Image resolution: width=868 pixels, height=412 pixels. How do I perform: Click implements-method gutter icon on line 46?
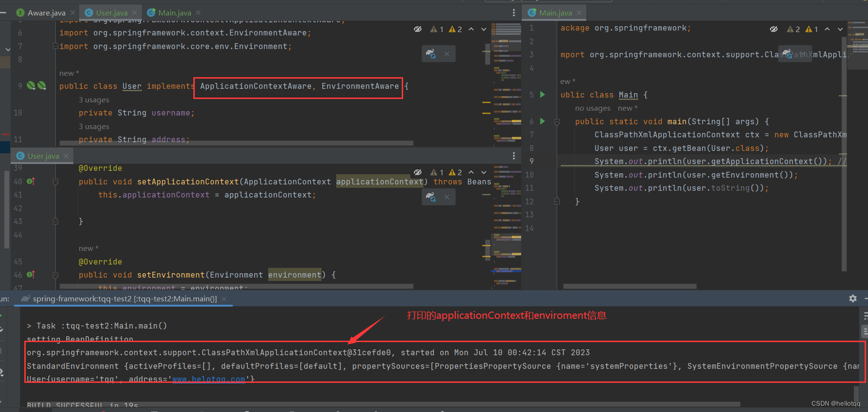coord(31,275)
